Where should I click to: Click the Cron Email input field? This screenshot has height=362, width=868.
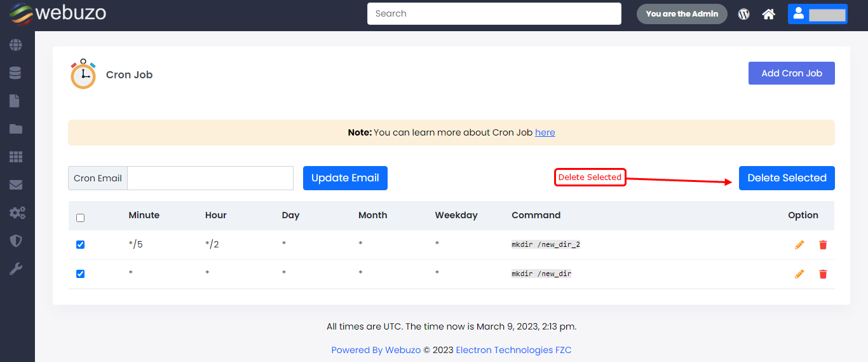tap(210, 178)
